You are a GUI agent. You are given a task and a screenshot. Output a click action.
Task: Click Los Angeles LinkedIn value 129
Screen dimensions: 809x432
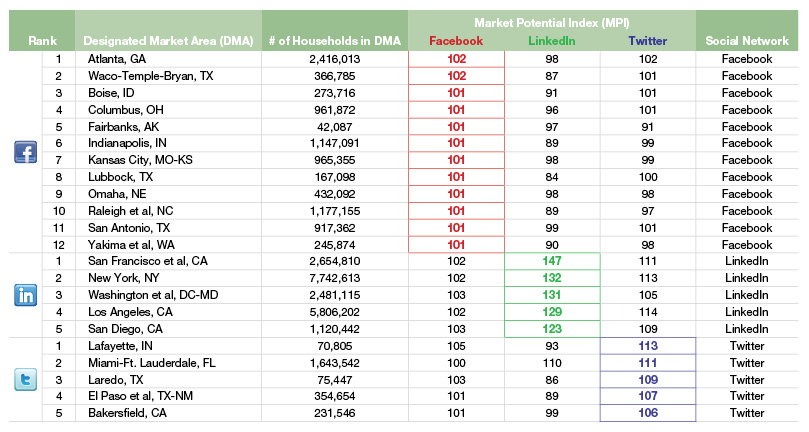pyautogui.click(x=552, y=311)
